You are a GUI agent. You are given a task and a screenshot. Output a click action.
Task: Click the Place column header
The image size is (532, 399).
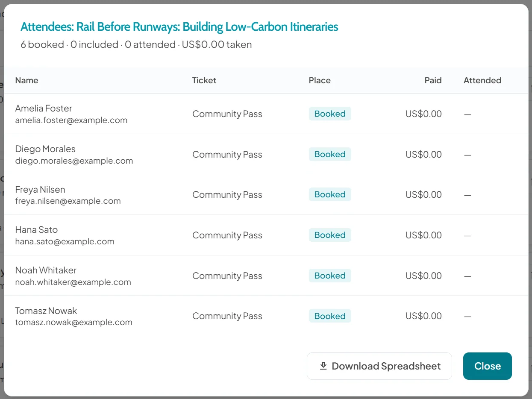[320, 80]
